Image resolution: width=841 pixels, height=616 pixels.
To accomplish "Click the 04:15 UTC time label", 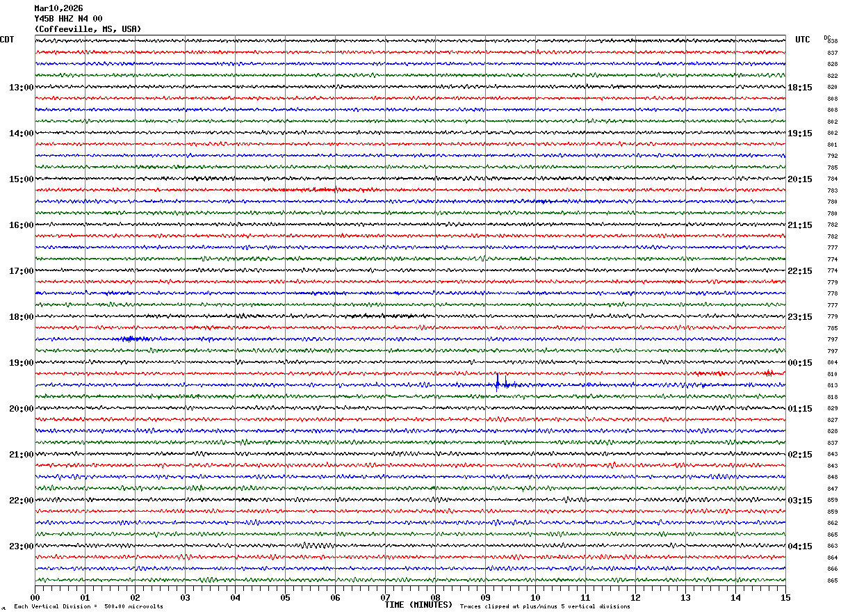I will pos(799,546).
